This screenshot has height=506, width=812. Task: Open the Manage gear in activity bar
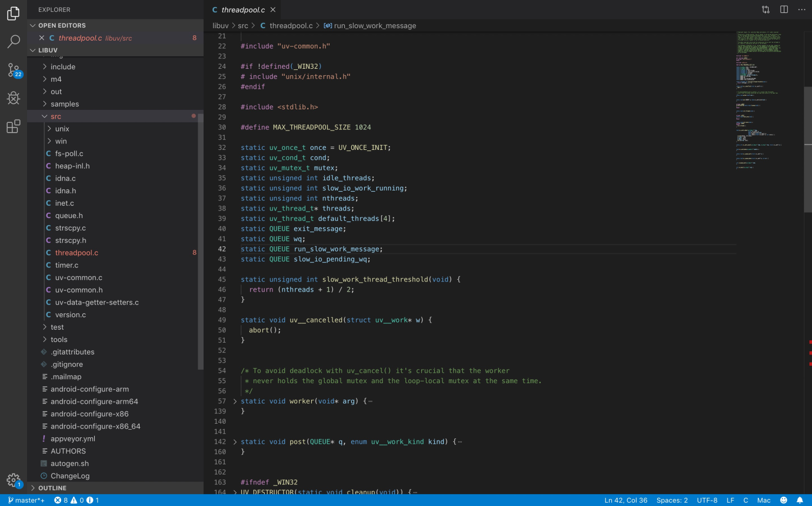pyautogui.click(x=14, y=480)
